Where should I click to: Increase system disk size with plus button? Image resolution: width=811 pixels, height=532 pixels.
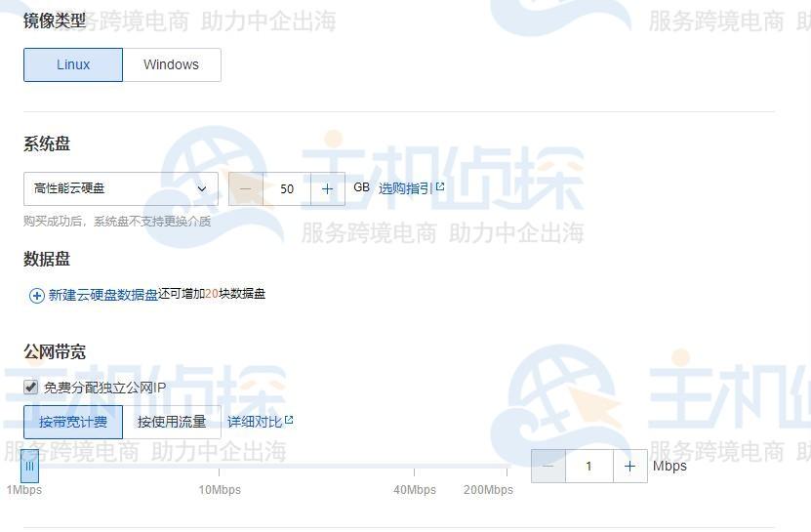[x=327, y=189]
